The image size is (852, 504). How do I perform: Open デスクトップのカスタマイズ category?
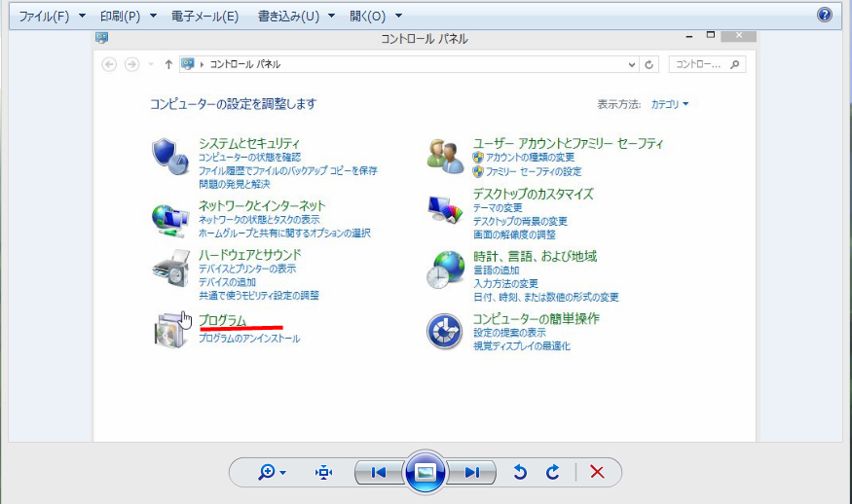tap(533, 194)
